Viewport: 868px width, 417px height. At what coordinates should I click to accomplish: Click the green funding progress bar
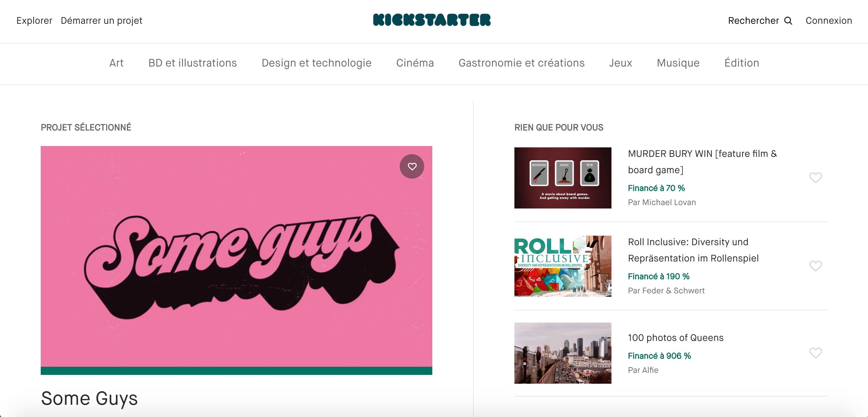click(x=237, y=371)
